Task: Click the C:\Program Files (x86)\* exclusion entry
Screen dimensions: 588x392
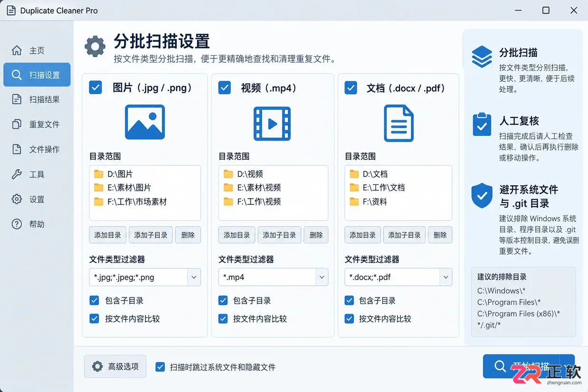Action: 519,314
